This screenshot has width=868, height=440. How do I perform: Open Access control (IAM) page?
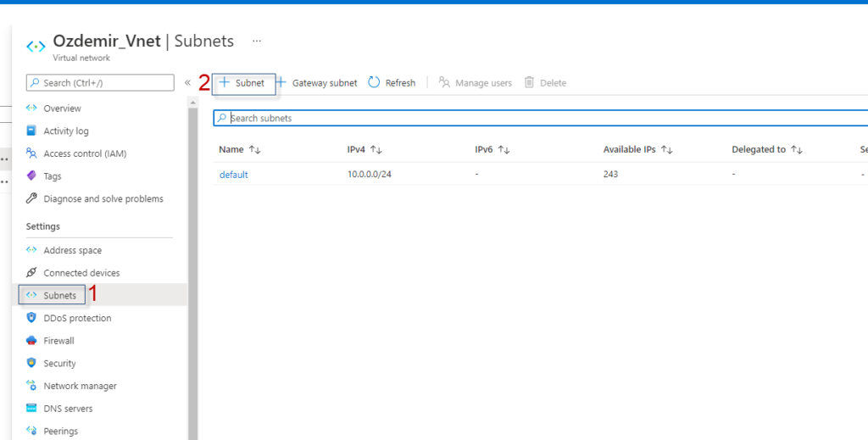point(85,153)
